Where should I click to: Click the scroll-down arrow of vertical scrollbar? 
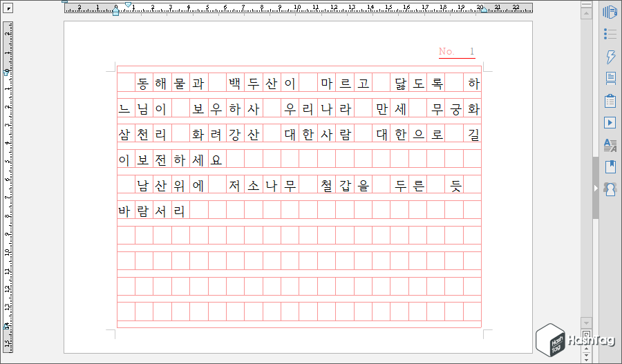(586, 323)
